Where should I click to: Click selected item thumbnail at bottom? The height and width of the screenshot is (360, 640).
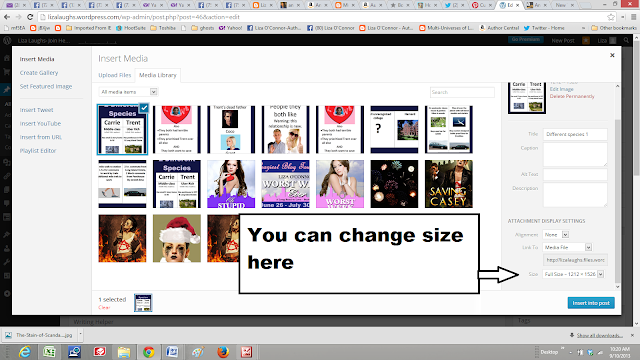coord(143,302)
